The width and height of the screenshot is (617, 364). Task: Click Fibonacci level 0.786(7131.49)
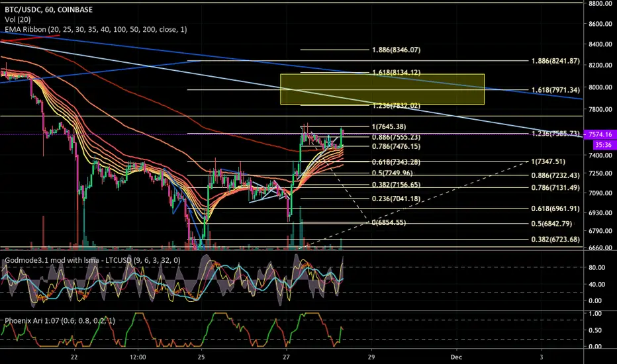click(x=555, y=188)
